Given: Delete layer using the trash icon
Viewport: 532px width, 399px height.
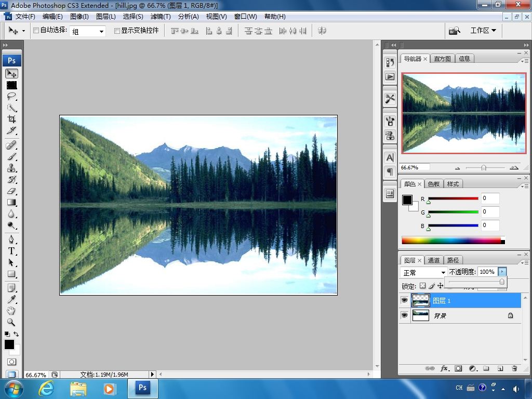Looking at the screenshot, I should [x=514, y=368].
